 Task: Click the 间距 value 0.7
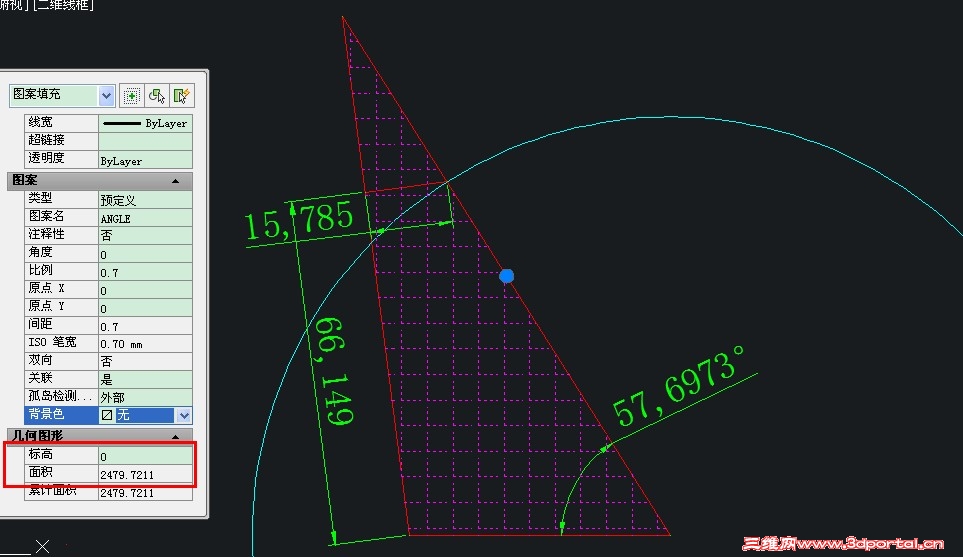pyautogui.click(x=146, y=325)
